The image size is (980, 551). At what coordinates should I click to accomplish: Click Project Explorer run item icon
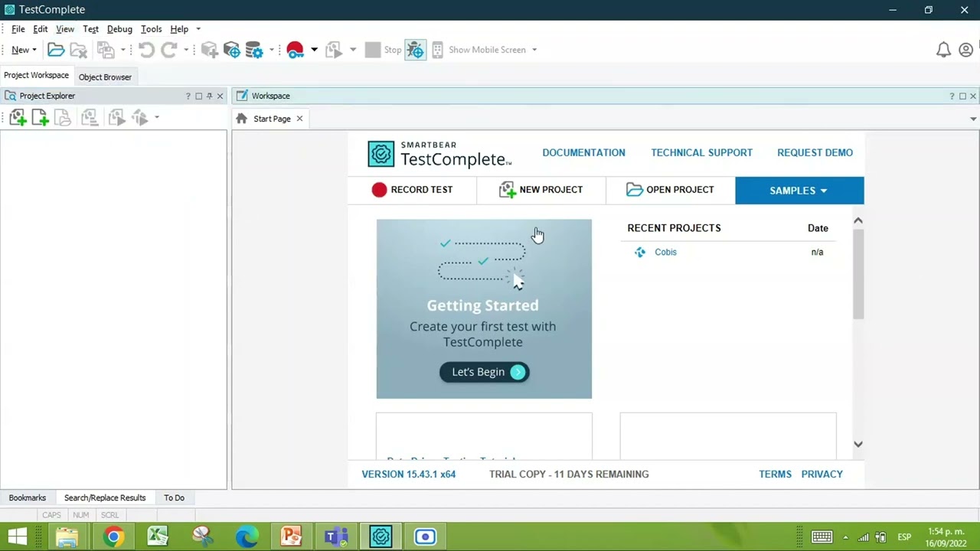[116, 118]
